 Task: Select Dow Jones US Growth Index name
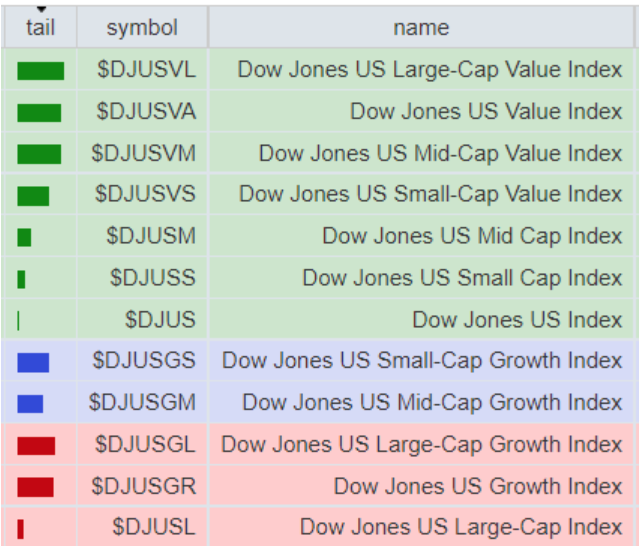point(478,486)
